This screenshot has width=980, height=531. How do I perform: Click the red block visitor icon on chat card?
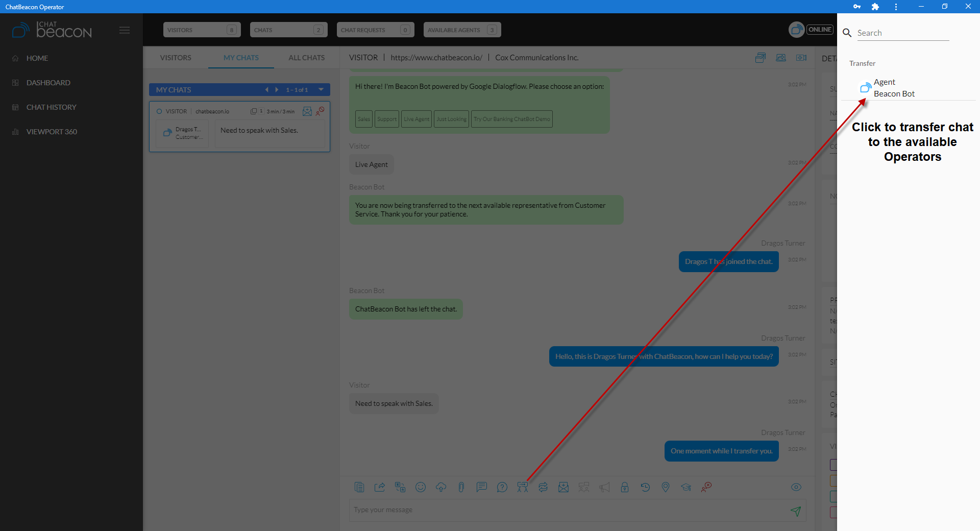coord(320,111)
